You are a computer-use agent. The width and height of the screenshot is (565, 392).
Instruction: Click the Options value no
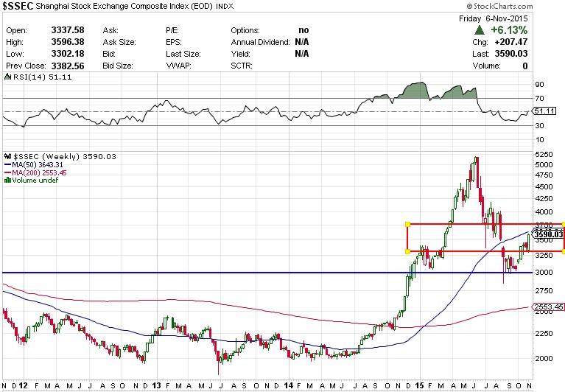[x=303, y=30]
